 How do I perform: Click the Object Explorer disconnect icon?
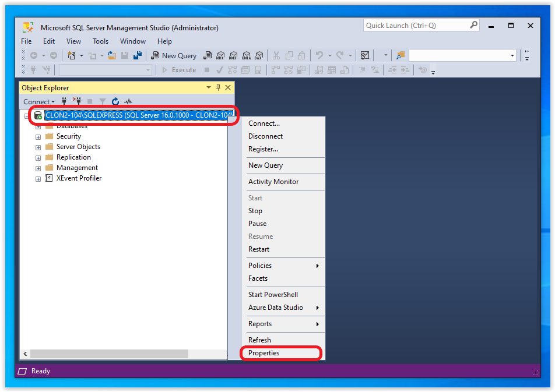77,101
